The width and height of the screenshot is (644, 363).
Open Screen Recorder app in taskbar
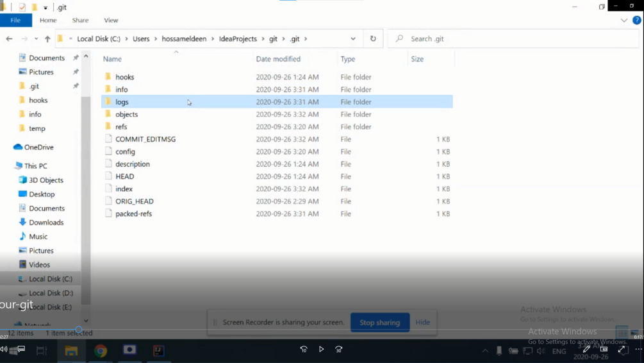point(130,350)
